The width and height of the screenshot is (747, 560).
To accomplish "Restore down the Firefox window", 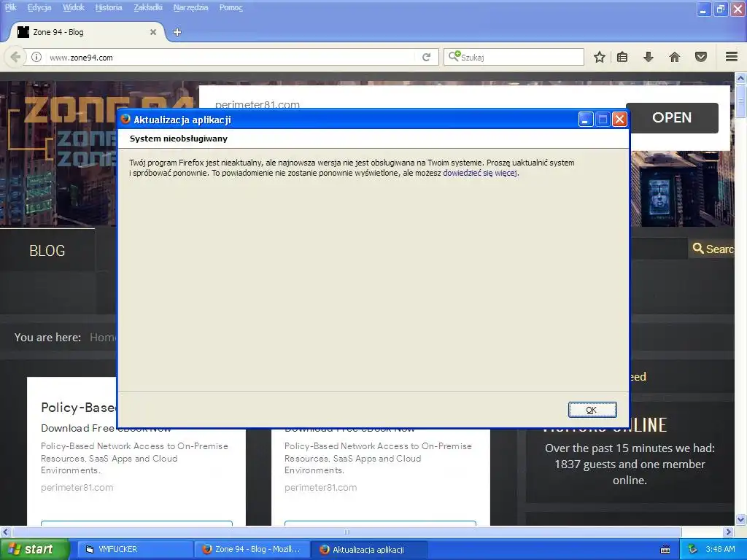I will coord(720,9).
